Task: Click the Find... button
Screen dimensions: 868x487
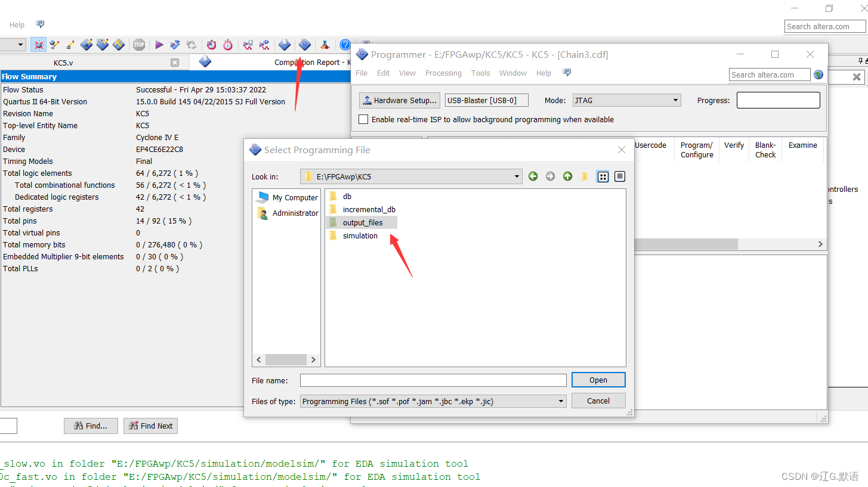Action: [91, 426]
